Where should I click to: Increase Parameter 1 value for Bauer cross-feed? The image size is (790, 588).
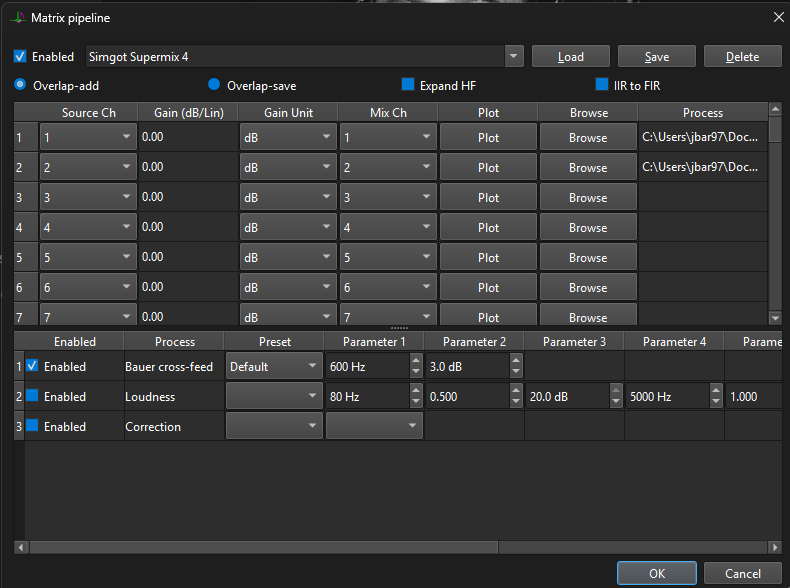(x=416, y=361)
